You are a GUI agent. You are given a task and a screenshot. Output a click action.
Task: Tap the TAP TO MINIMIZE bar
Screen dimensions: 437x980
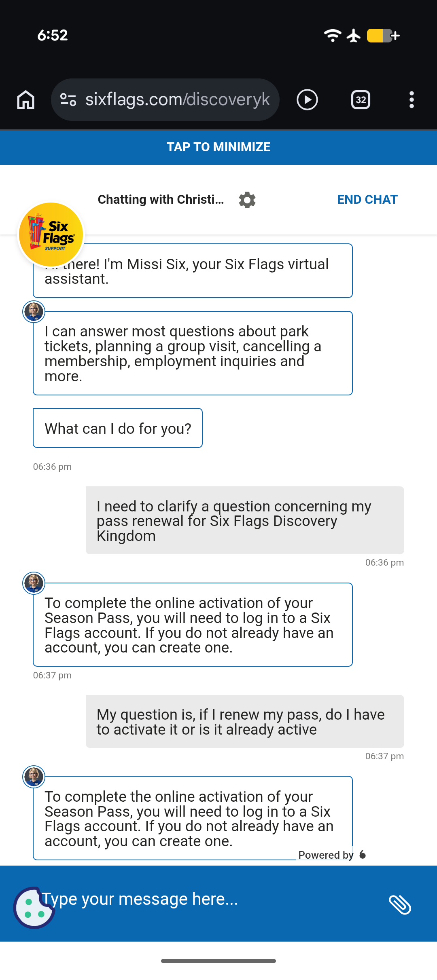coord(218,147)
